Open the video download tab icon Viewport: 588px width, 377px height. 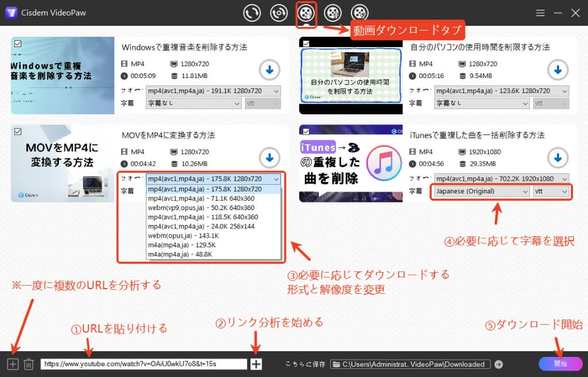point(306,13)
